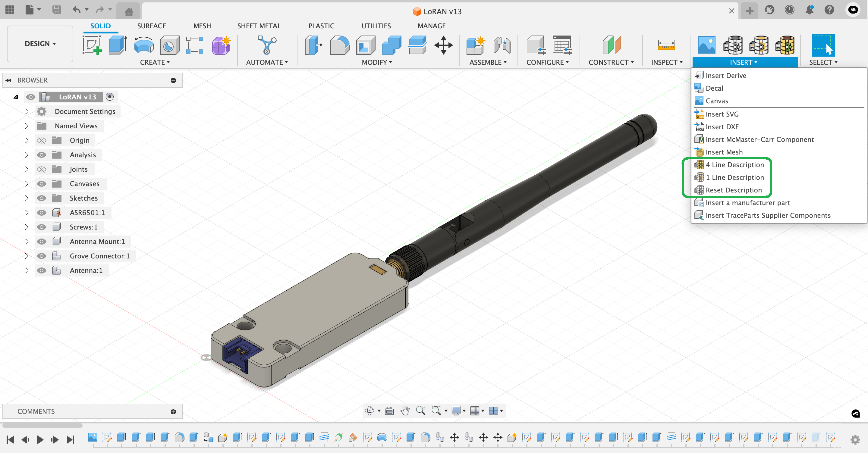Hide the Antenna:1 component
Image resolution: width=868 pixels, height=453 pixels.
click(42, 270)
